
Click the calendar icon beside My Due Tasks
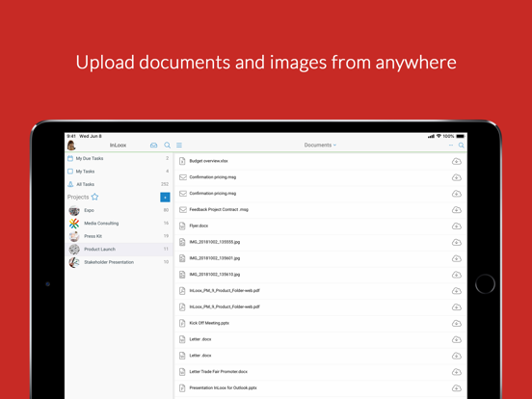coord(70,158)
